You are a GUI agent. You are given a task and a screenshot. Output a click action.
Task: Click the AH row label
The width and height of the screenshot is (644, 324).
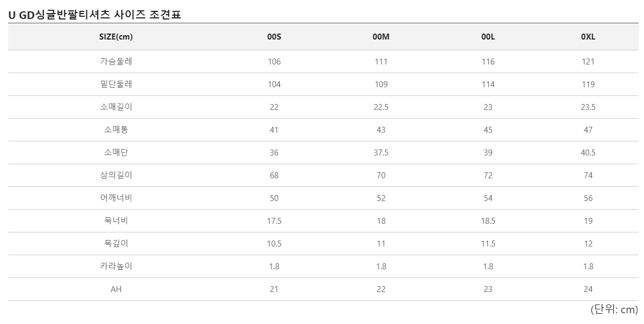pos(116,289)
